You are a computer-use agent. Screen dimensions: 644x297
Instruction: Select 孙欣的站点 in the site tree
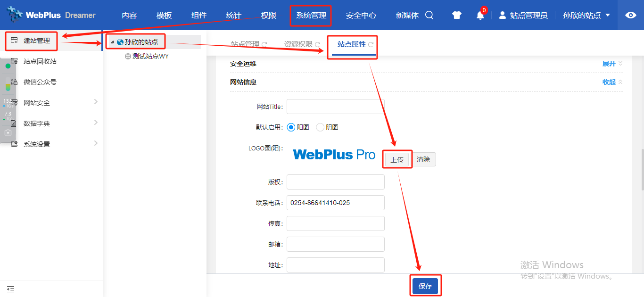tap(141, 42)
